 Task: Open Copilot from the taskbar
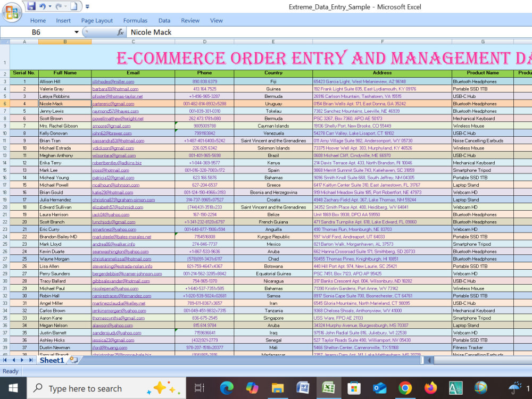pyautogui.click(x=252, y=388)
